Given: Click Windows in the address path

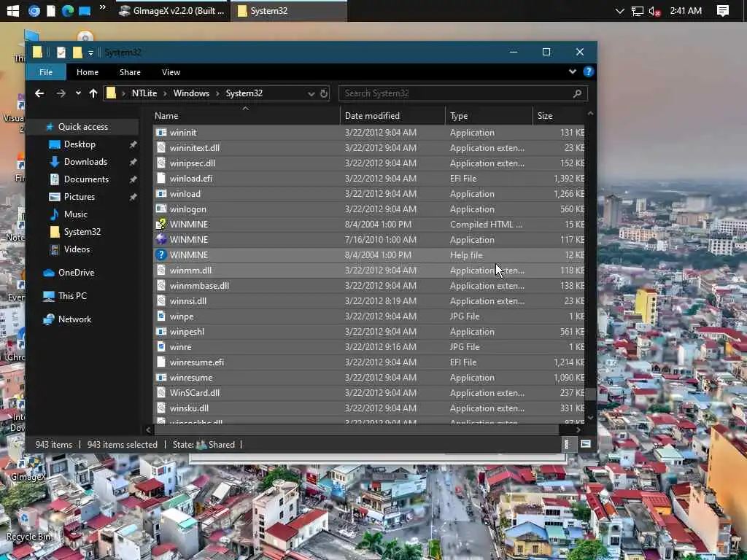Looking at the screenshot, I should 191,93.
